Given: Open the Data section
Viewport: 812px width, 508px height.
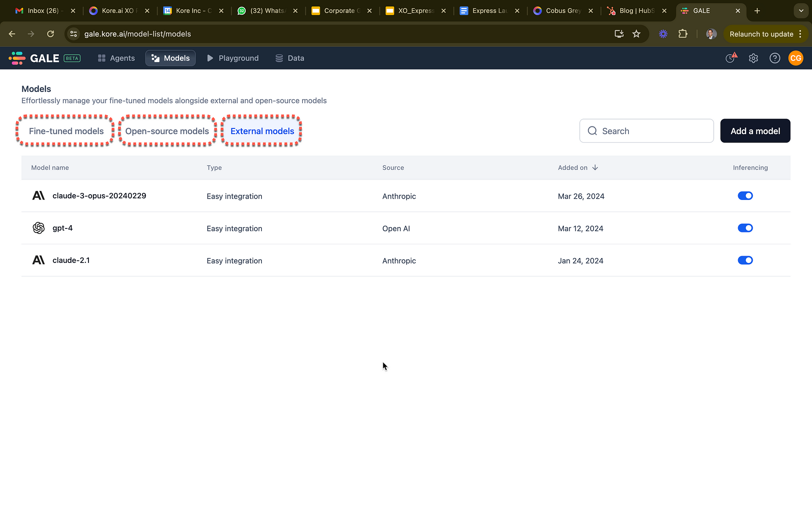Looking at the screenshot, I should (x=290, y=58).
